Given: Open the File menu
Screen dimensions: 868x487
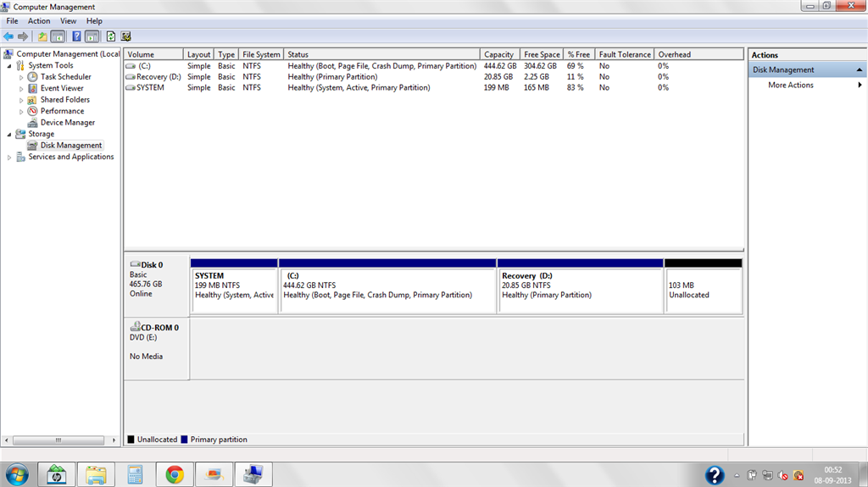Looking at the screenshot, I should 12,21.
